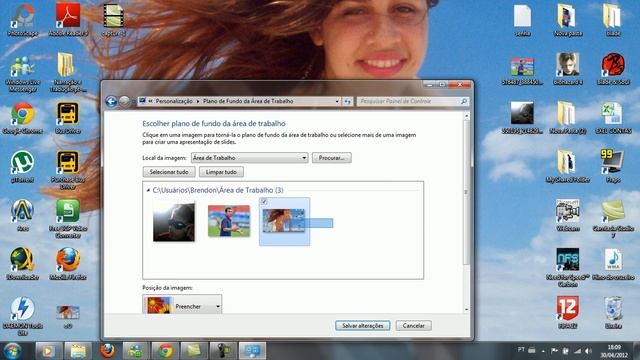Click the Selecionar tudo button
Viewport: 640px width, 360px height.
coord(169,172)
